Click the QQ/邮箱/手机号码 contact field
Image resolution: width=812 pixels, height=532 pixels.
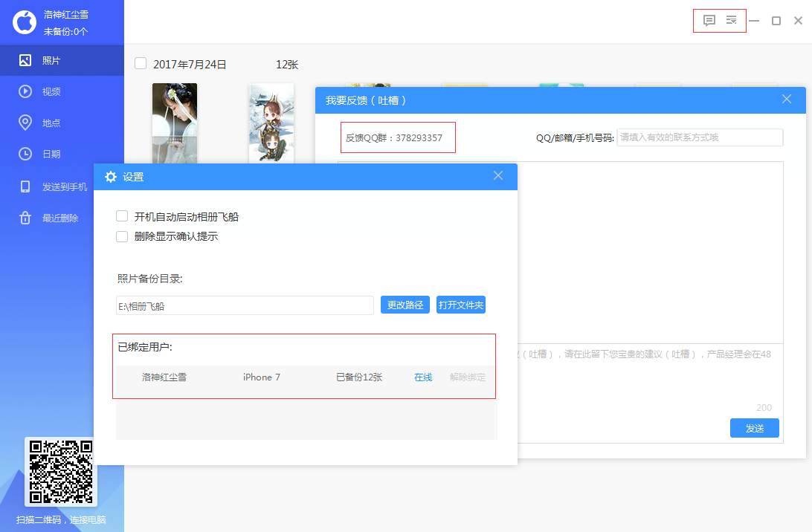click(x=700, y=137)
